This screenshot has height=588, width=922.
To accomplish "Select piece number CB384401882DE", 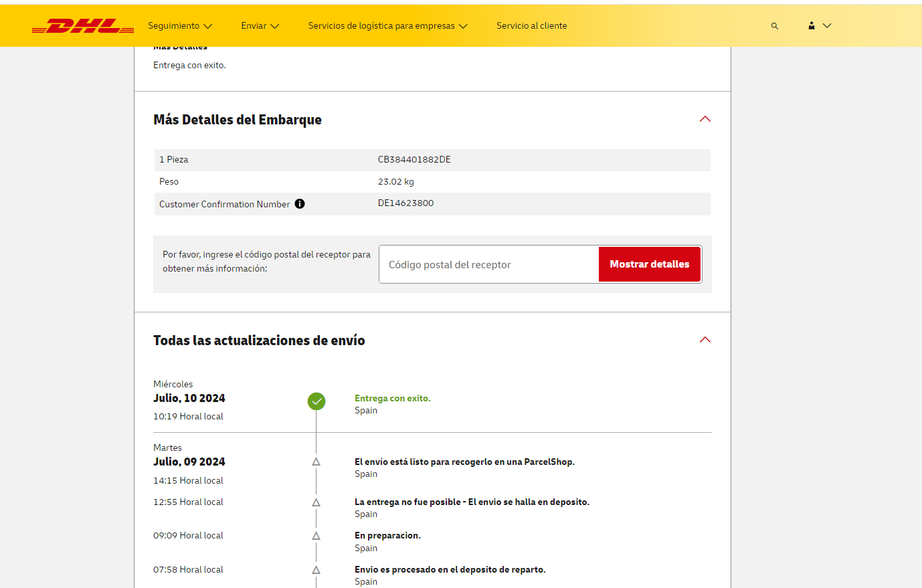I will tap(414, 160).
